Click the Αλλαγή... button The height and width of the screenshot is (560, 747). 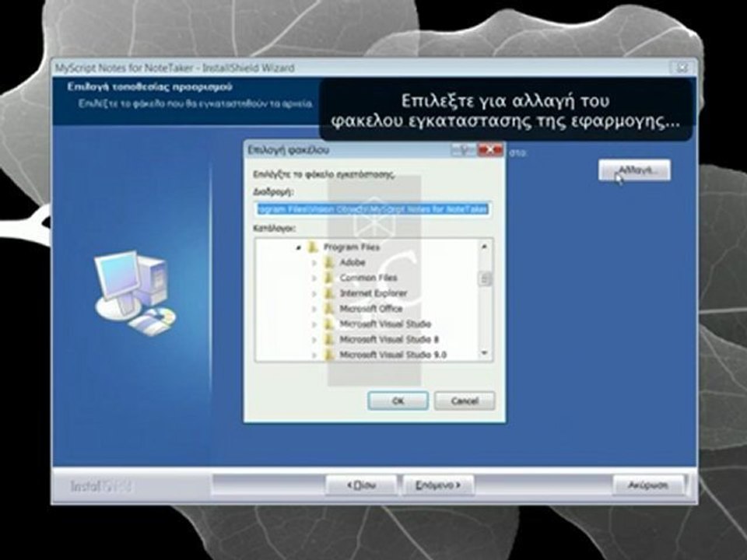(x=635, y=170)
